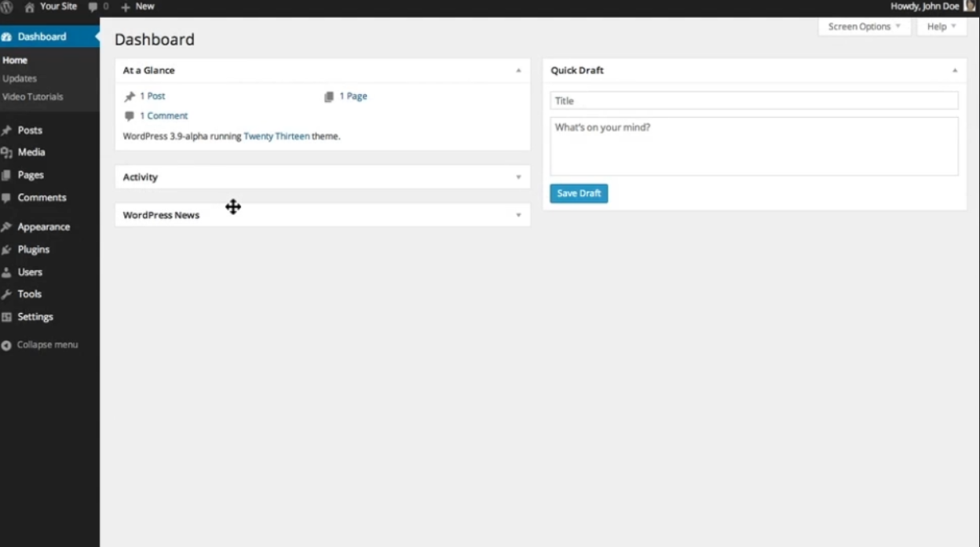The height and width of the screenshot is (547, 980).
Task: Click the Plugins plug icon
Action: coord(6,250)
